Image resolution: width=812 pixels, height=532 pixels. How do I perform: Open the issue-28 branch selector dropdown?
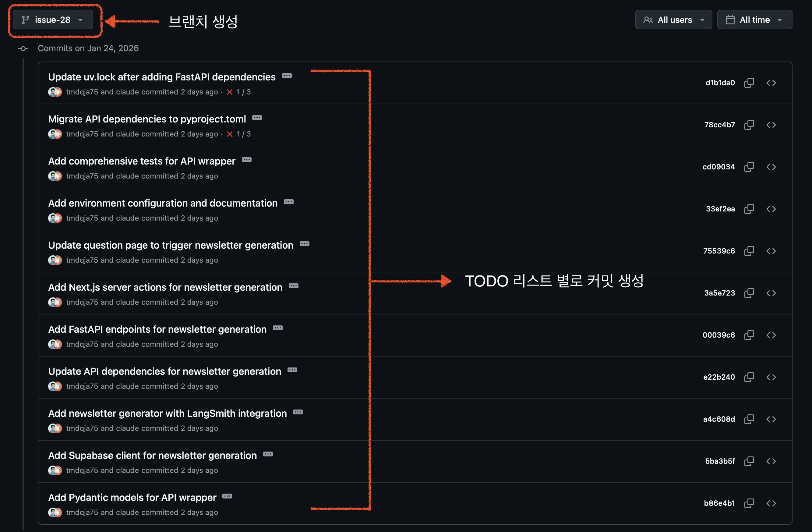[53, 20]
